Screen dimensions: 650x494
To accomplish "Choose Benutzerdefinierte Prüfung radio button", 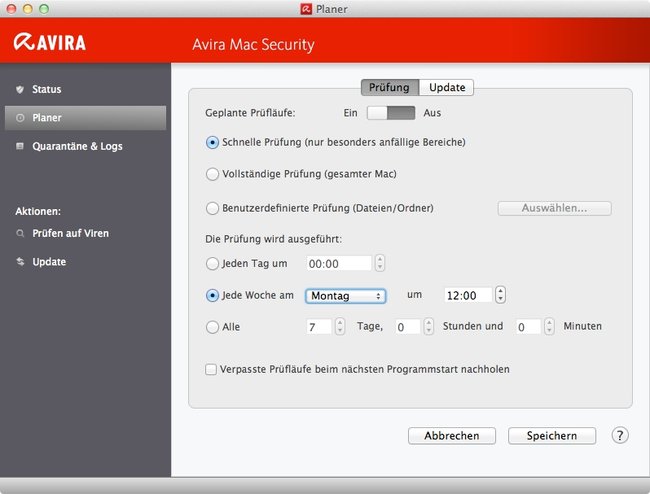I will click(212, 208).
